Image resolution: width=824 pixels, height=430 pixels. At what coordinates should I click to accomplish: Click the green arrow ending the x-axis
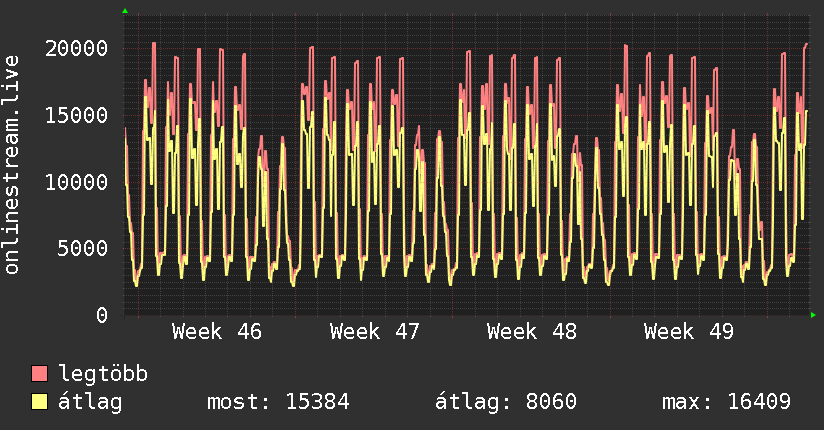(x=814, y=315)
